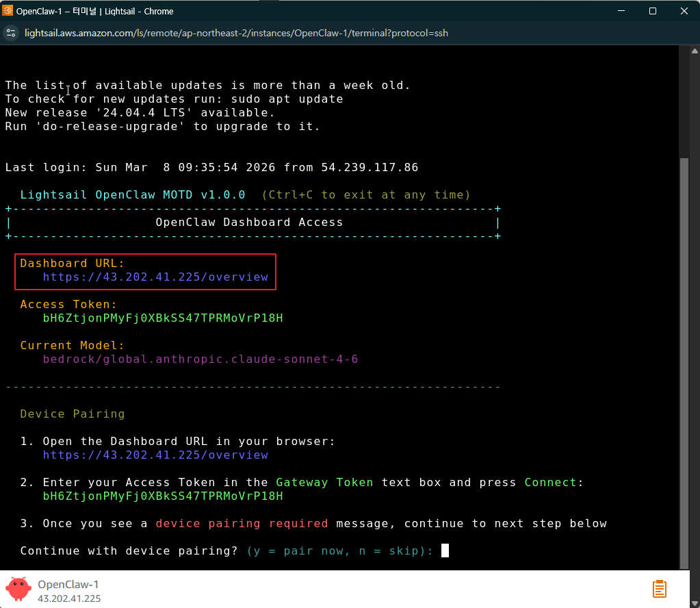Click the 'Last login' line in terminal

tap(211, 167)
